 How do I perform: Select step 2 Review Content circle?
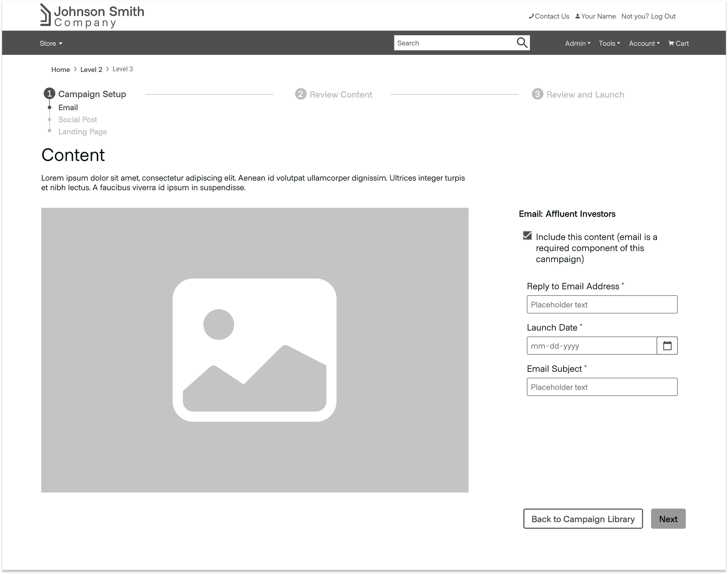click(301, 94)
